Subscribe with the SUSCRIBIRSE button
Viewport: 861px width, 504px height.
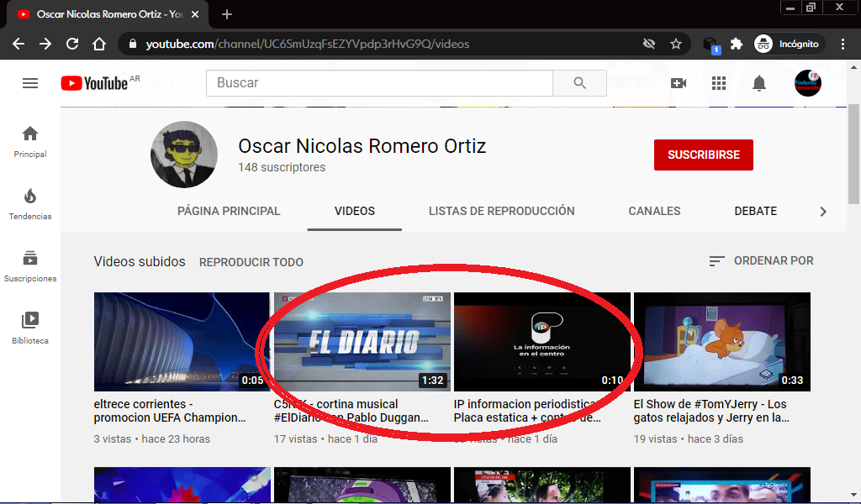coord(704,155)
